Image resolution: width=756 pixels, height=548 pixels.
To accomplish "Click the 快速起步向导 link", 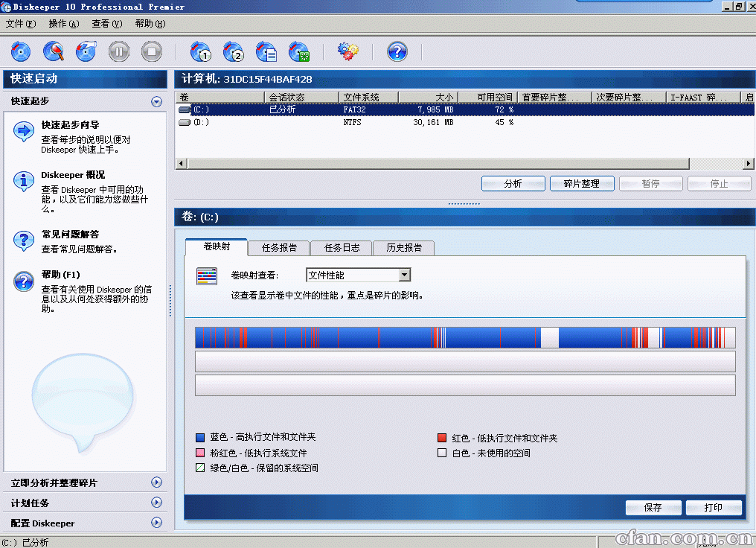I will (x=71, y=125).
